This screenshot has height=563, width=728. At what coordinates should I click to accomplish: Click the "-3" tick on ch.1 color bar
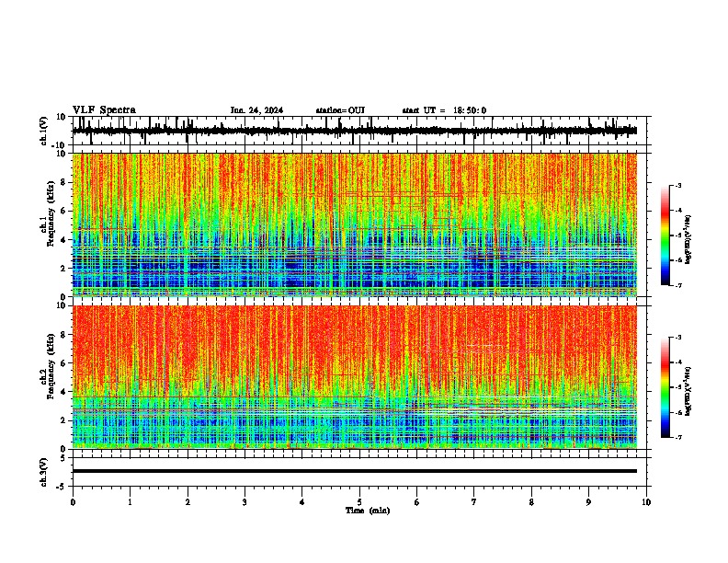pyautogui.click(x=677, y=185)
